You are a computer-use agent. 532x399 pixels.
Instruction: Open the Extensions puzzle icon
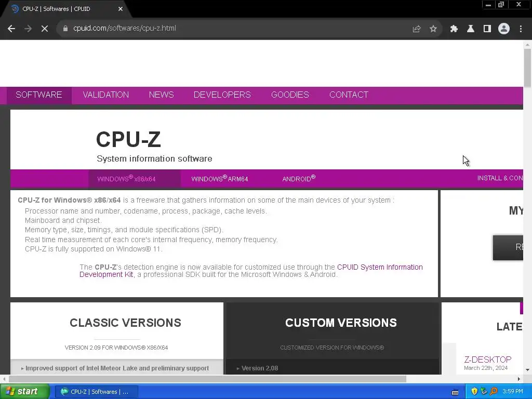coord(454,29)
